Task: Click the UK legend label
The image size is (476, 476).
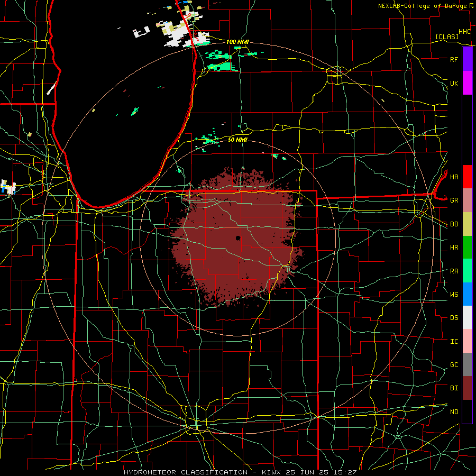Action: [454, 83]
